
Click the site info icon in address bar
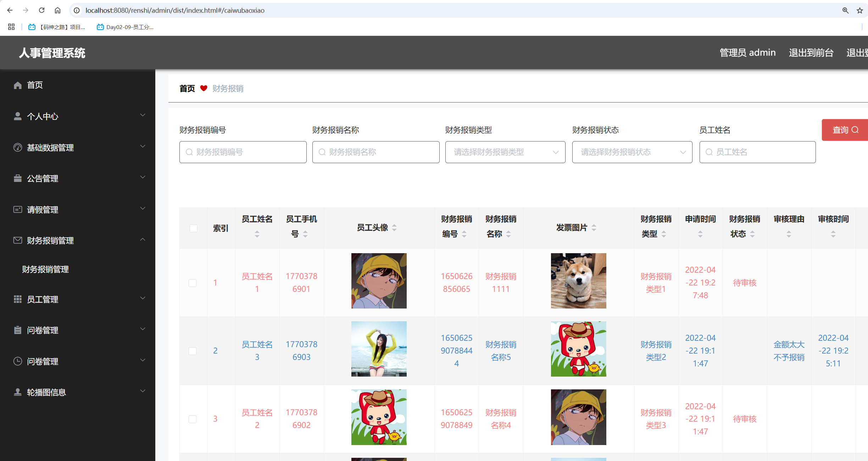[x=77, y=10]
